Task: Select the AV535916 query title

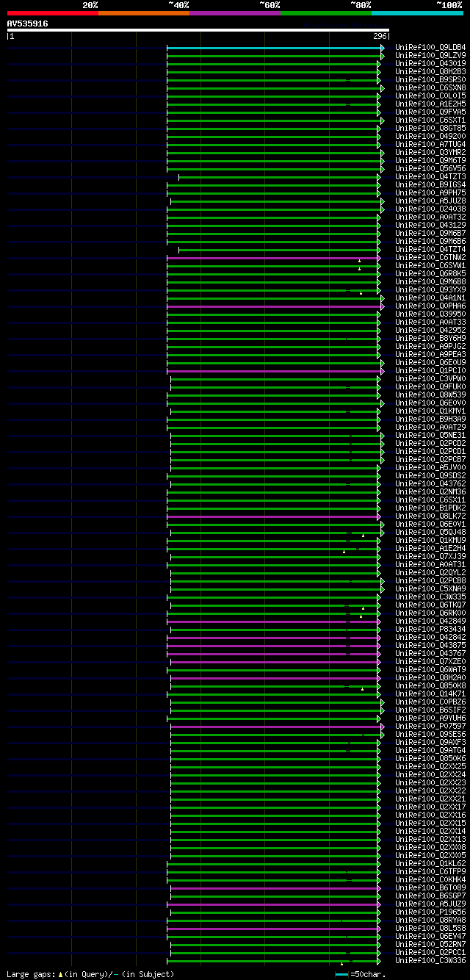Action: [x=28, y=24]
